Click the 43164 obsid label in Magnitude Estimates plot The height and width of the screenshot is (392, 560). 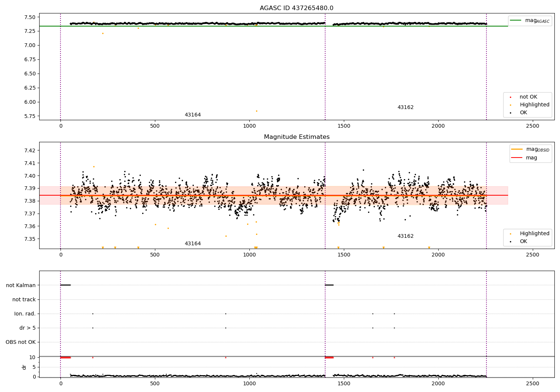click(193, 244)
